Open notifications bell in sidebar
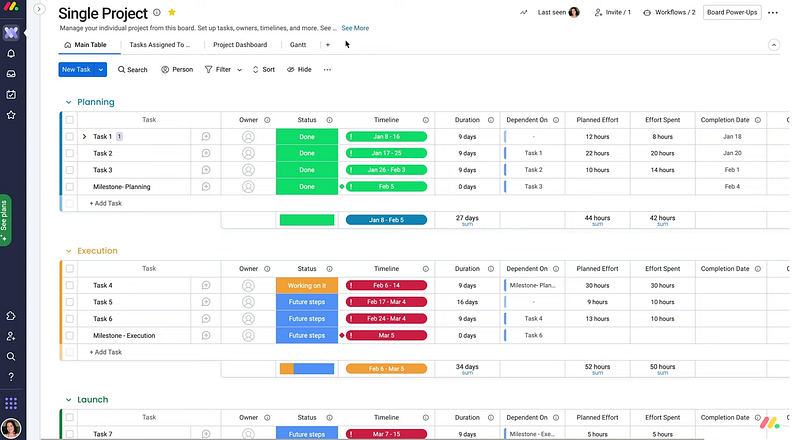The image size is (800, 440). [x=11, y=54]
